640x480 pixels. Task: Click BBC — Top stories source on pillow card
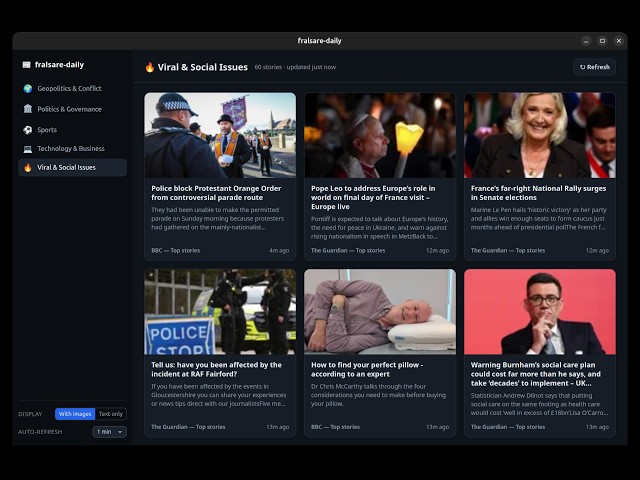pos(335,427)
